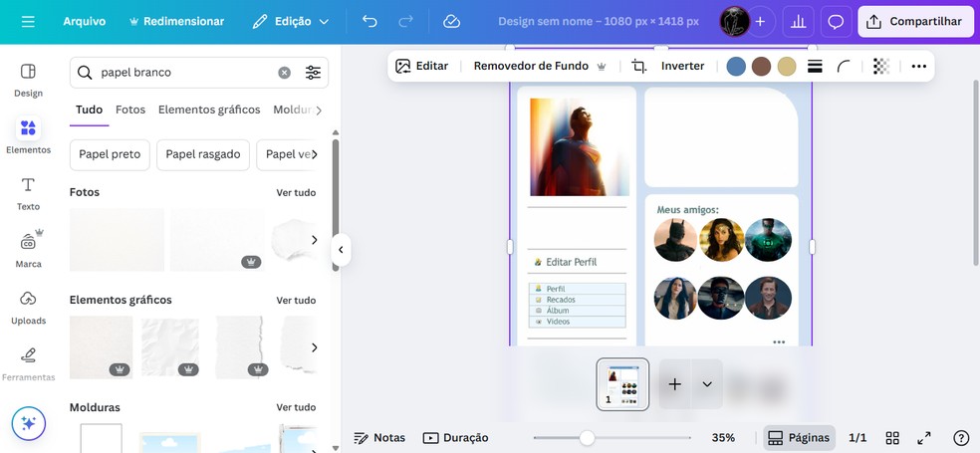Clear the search text
The width and height of the screenshot is (980, 453).
pyautogui.click(x=285, y=73)
